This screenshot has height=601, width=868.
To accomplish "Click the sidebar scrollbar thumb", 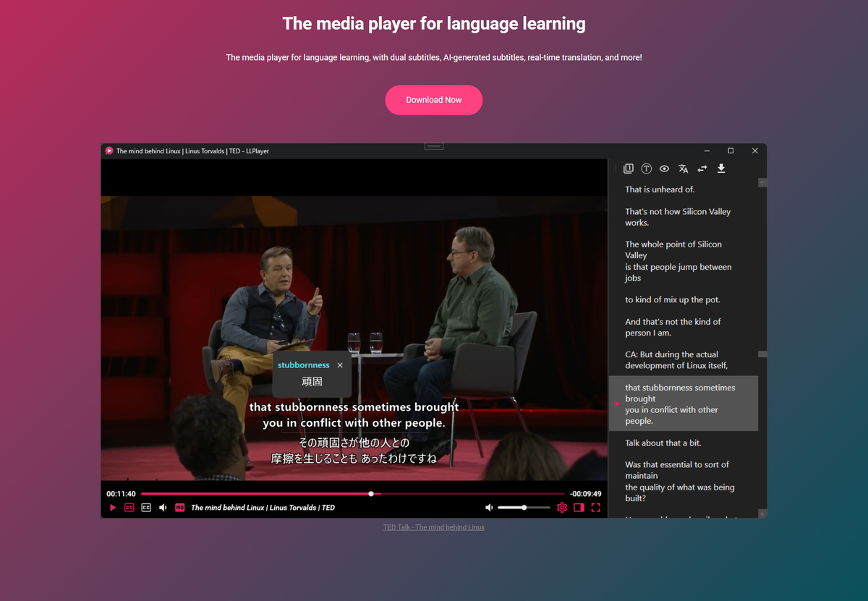I will (x=762, y=354).
